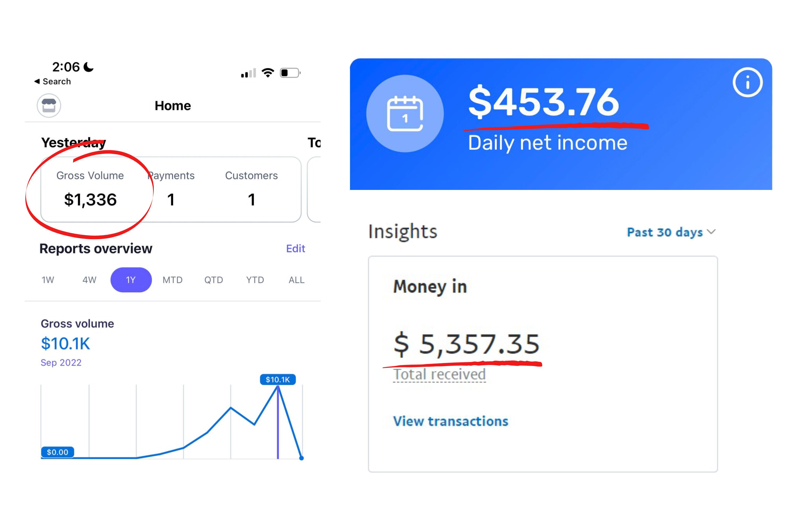
Task: Switch range to QTD
Action: click(213, 280)
